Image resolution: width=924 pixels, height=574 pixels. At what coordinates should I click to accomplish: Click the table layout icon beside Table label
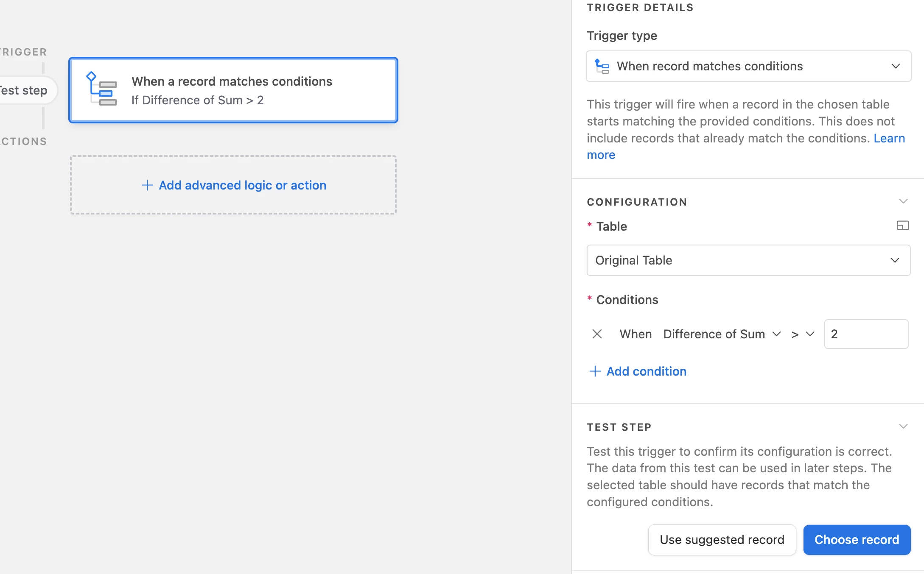[903, 226]
